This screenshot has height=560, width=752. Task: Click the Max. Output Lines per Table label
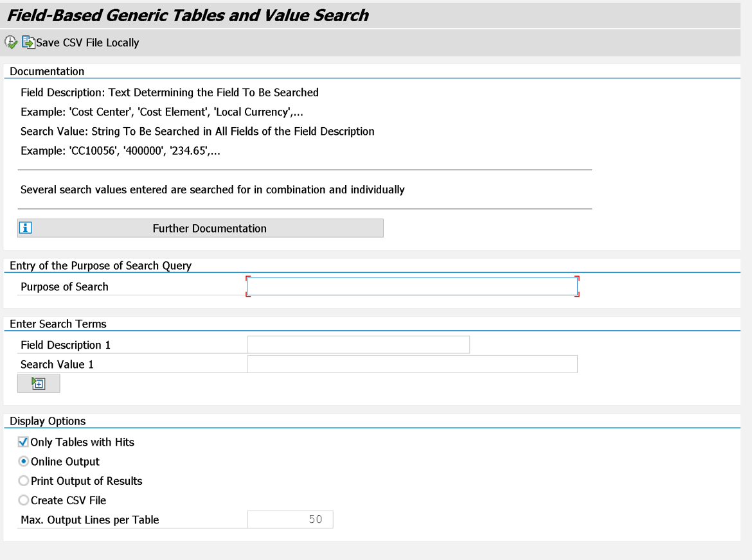[89, 520]
